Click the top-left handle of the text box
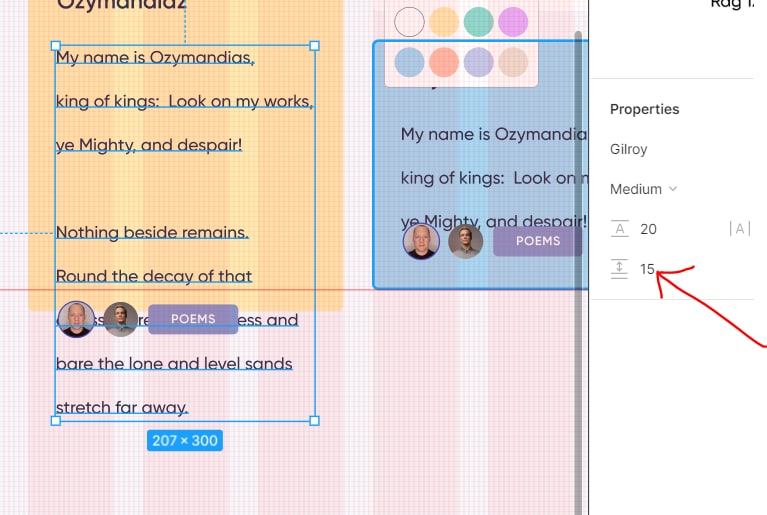Viewport: 767px width, 515px height. point(55,46)
